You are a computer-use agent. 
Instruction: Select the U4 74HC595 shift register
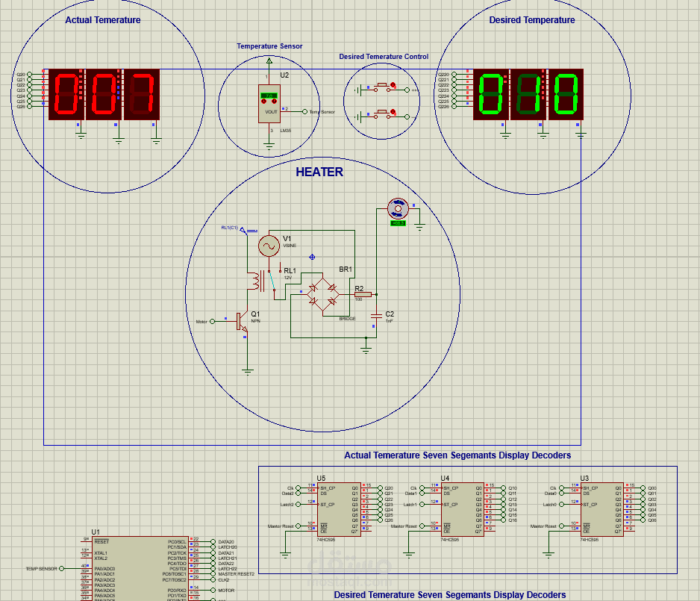(x=463, y=509)
